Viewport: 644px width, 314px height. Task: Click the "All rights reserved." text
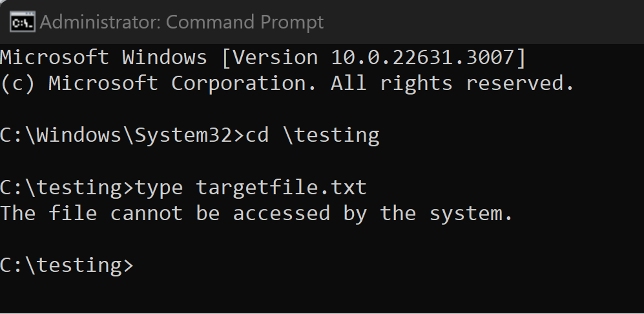(x=452, y=83)
